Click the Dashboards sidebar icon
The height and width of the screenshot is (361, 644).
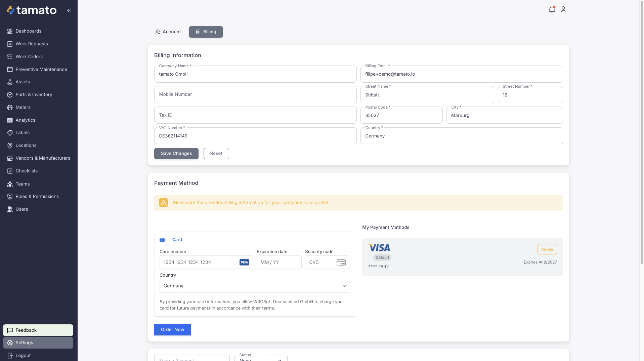click(10, 31)
